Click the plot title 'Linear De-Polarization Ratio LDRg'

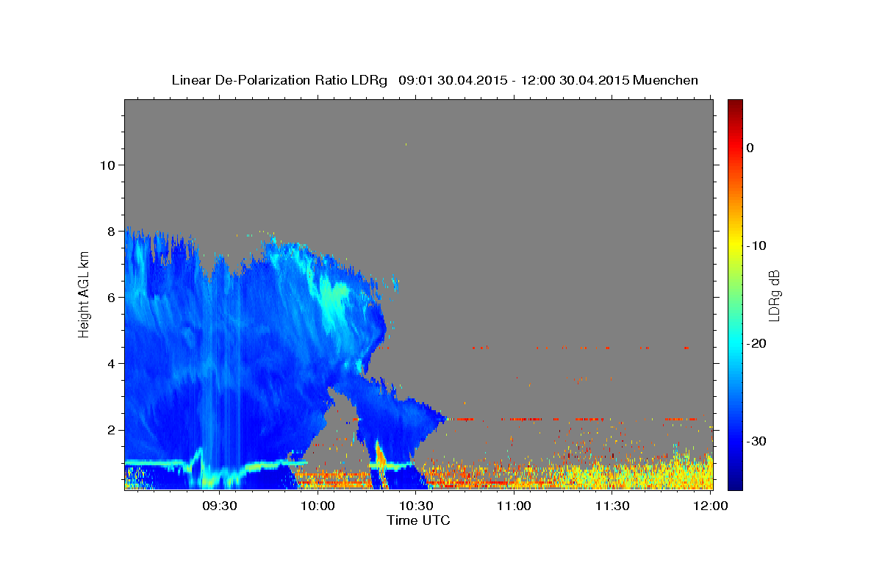pos(279,80)
